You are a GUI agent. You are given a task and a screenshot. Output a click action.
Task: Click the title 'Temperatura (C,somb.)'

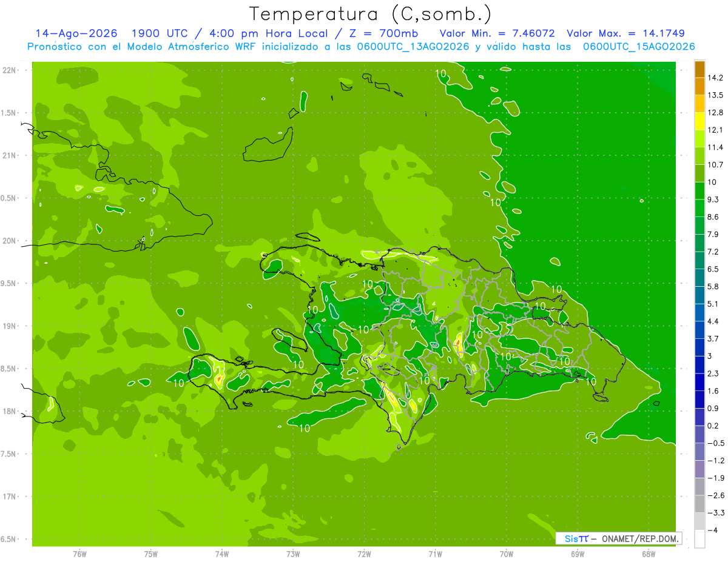[x=371, y=14]
